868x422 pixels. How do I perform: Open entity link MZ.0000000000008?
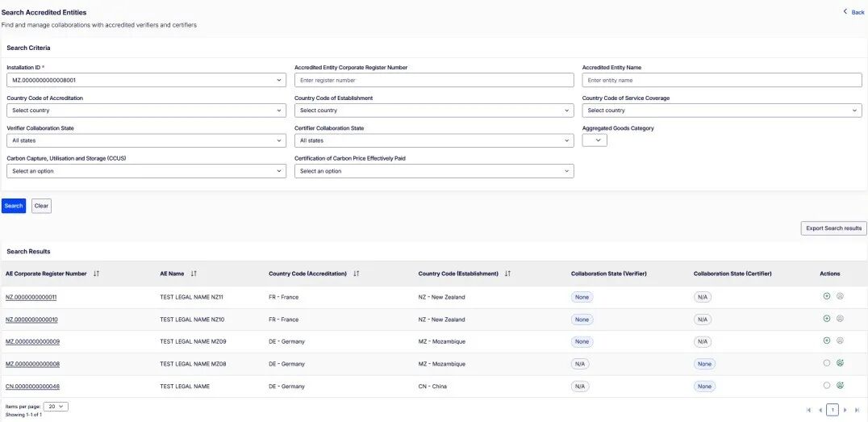[32, 364]
